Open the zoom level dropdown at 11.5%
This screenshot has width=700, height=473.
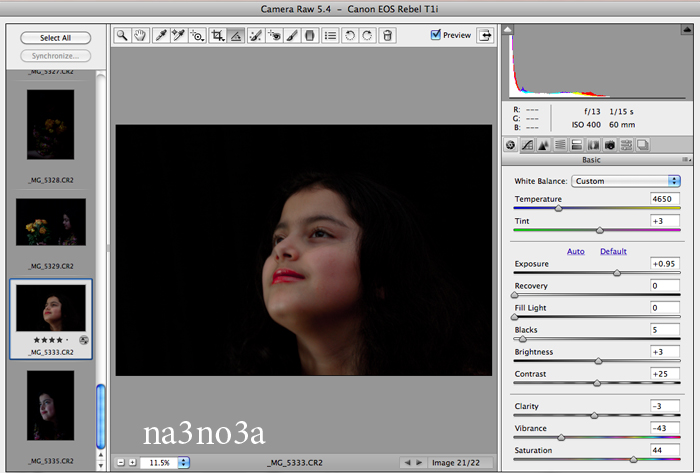point(161,463)
